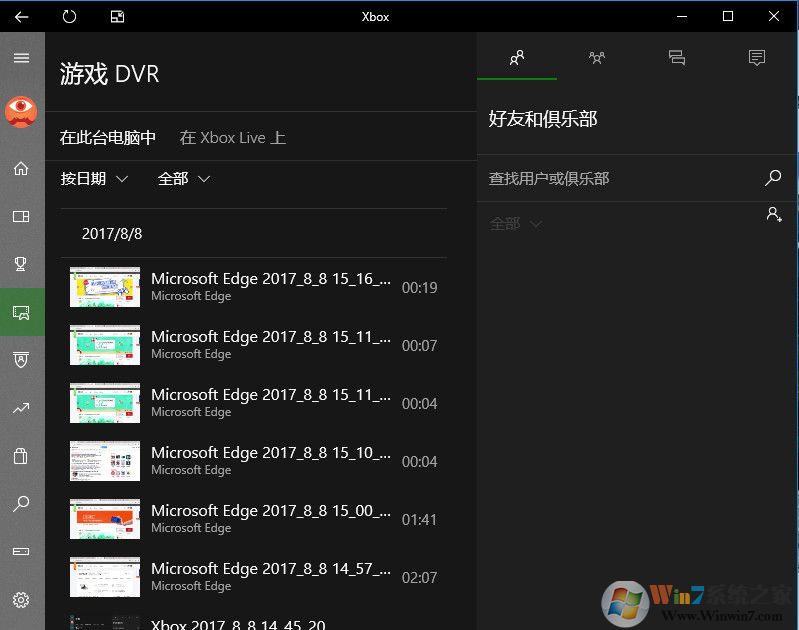Open the Achievements trophy icon

pyautogui.click(x=21, y=264)
